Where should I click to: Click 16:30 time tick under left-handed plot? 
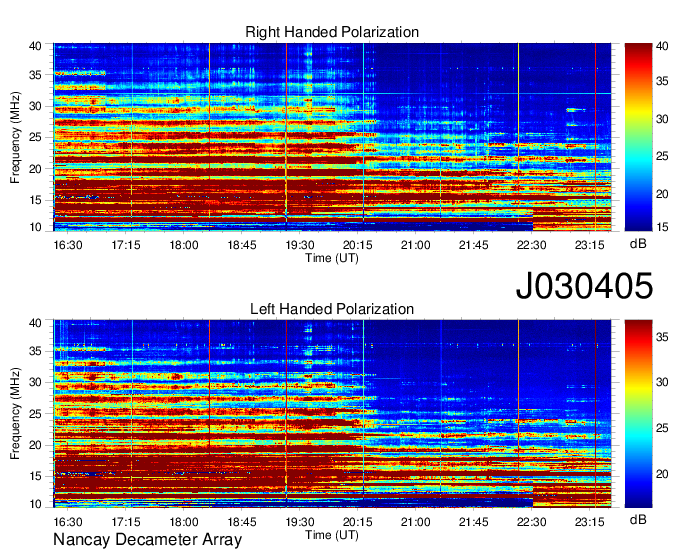point(68,521)
